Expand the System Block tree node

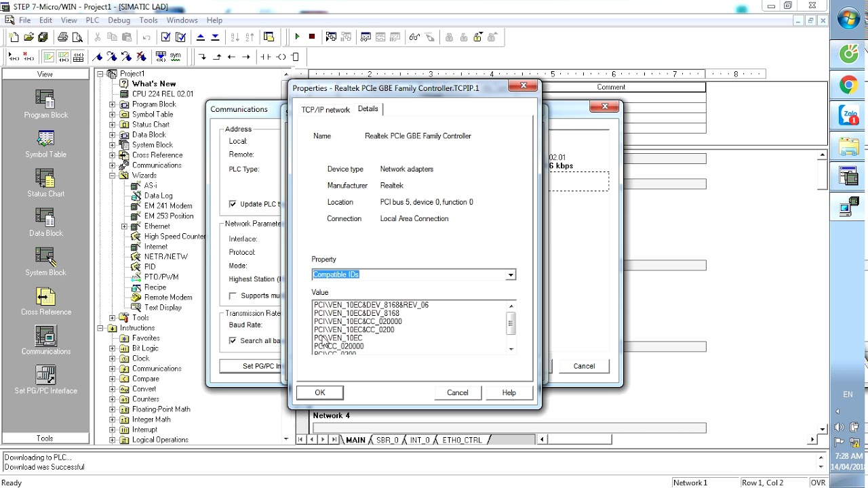113,145
